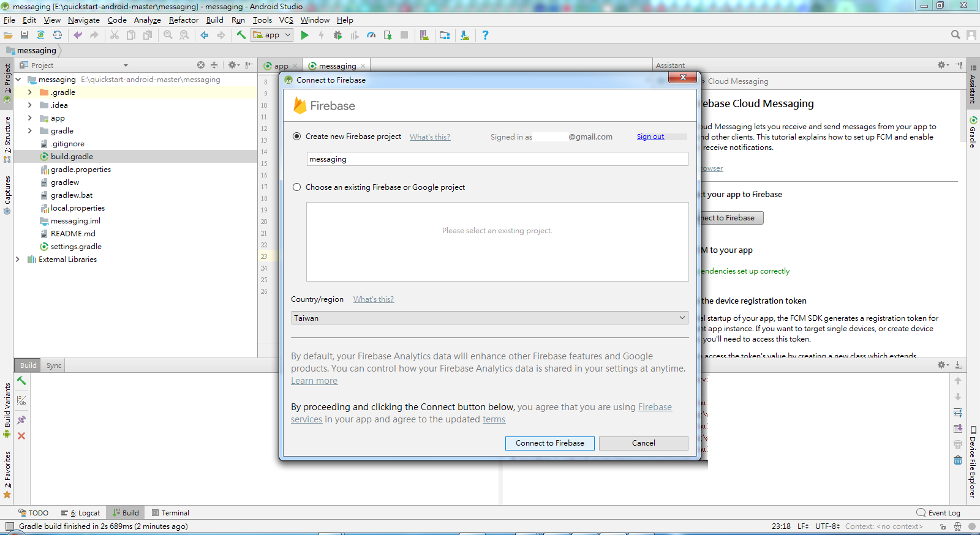Click the Profile app gauge icon

click(x=371, y=36)
